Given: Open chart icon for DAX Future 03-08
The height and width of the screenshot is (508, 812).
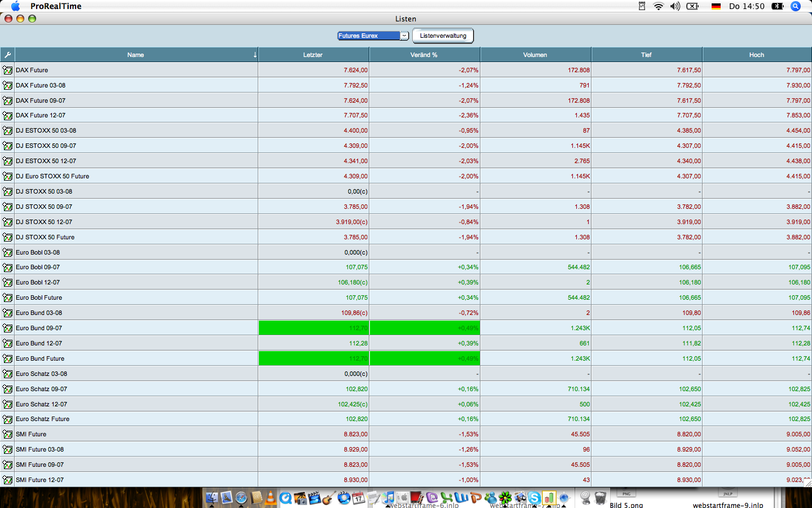Looking at the screenshot, I should tap(7, 85).
